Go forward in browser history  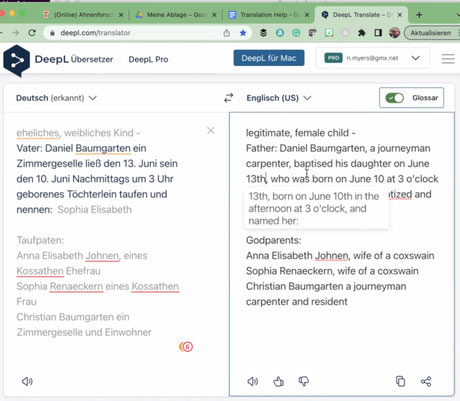(x=15, y=33)
